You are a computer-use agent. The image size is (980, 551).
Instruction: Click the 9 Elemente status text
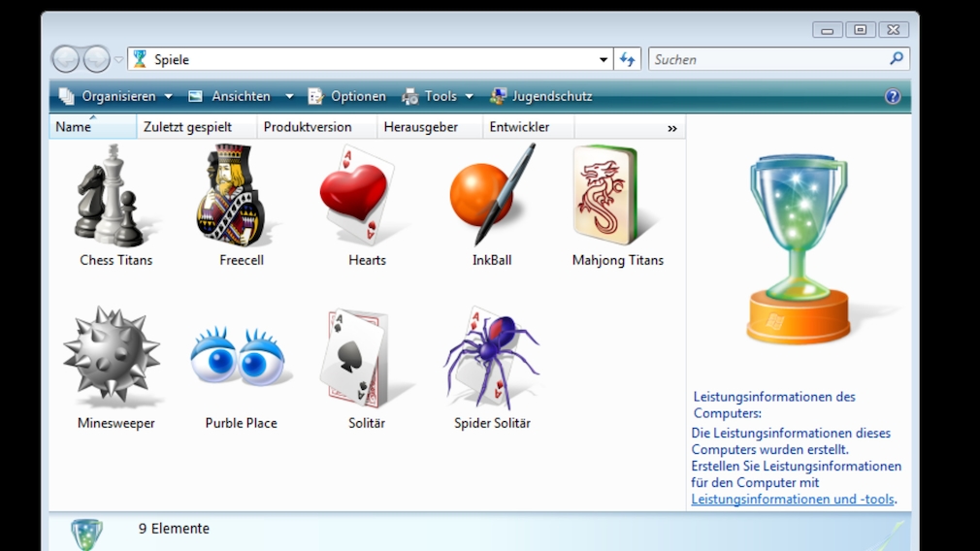[x=174, y=529]
